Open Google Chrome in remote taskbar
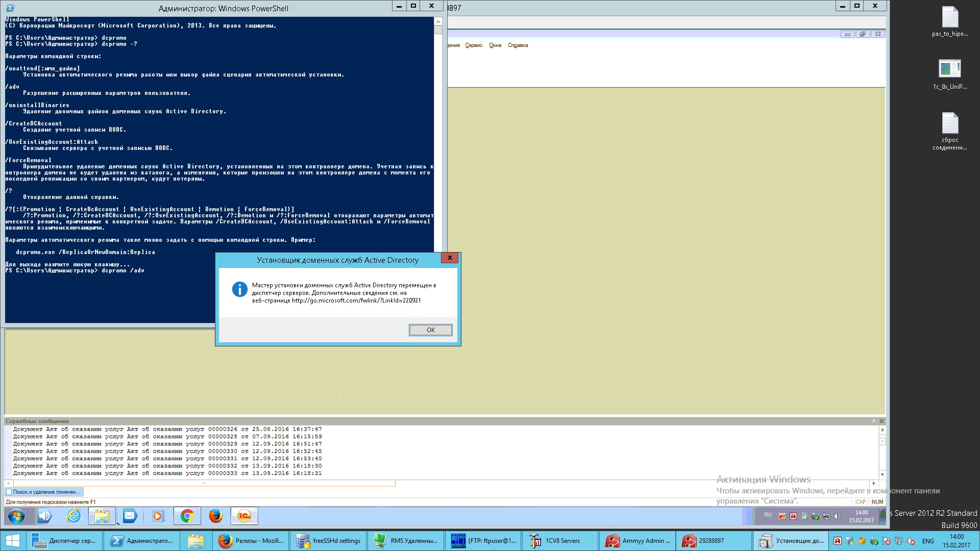The image size is (980, 551). 187,516
